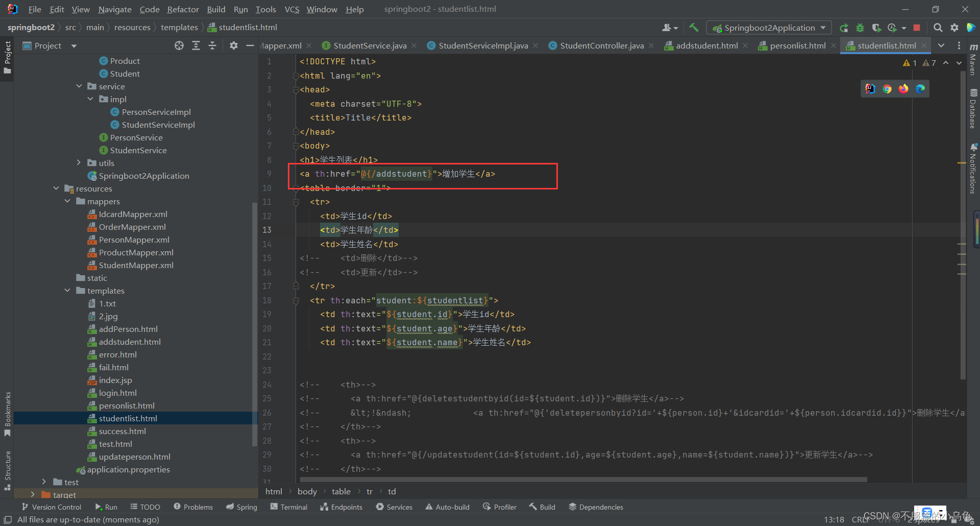This screenshot has height=526, width=980.
Task: Run with coverage icon
Action: [876, 28]
